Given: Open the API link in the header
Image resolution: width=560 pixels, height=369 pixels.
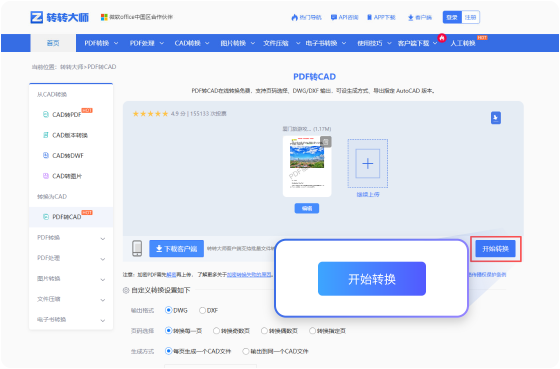Looking at the screenshot, I should pyautogui.click(x=345, y=17).
